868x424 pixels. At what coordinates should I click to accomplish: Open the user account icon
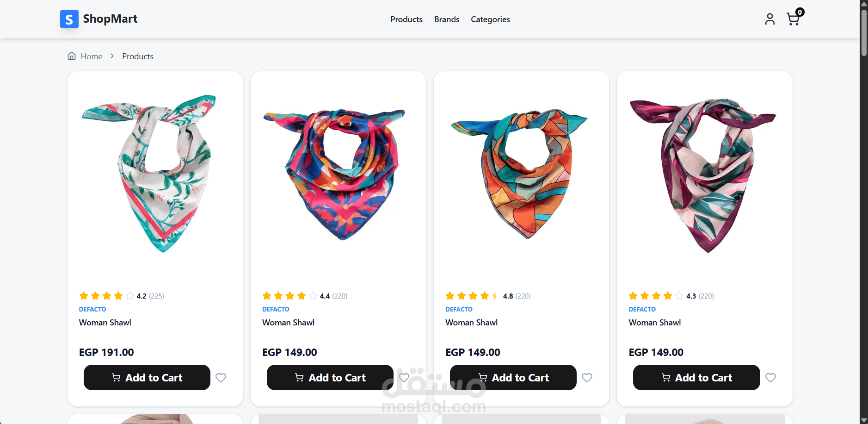(770, 19)
